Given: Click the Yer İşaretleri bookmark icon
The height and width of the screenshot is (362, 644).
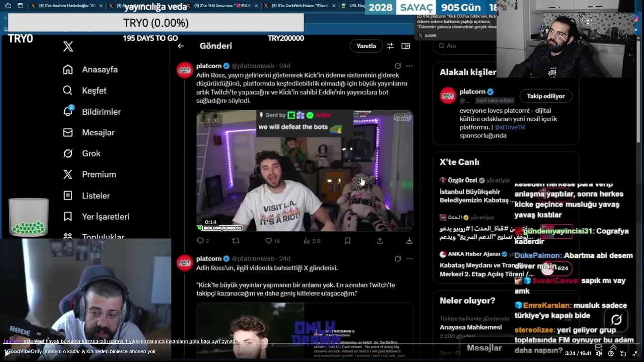Looking at the screenshot, I should coord(68,217).
